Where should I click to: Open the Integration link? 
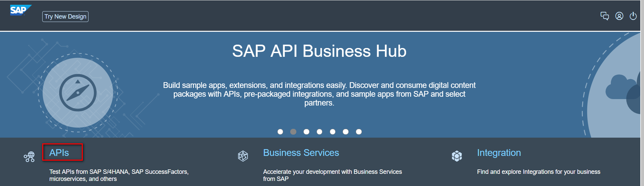(499, 153)
